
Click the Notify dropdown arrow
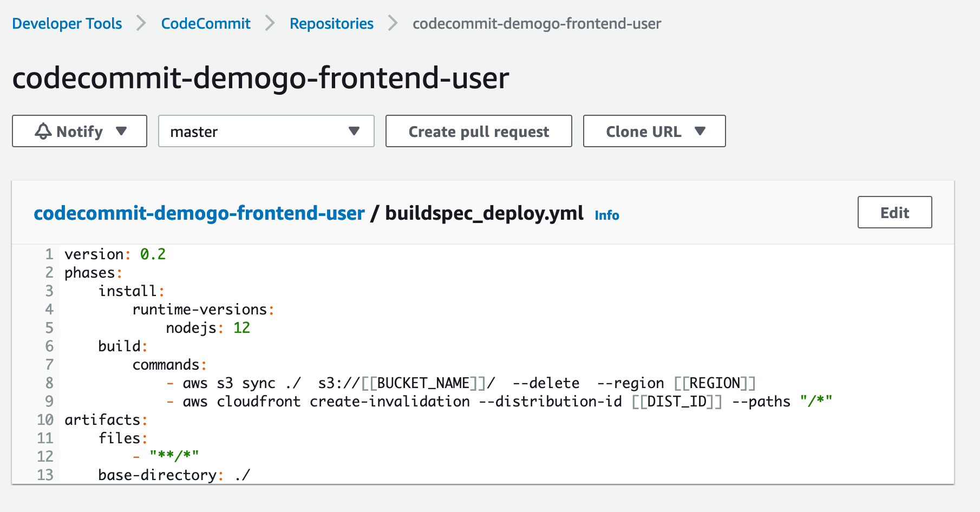pos(121,131)
